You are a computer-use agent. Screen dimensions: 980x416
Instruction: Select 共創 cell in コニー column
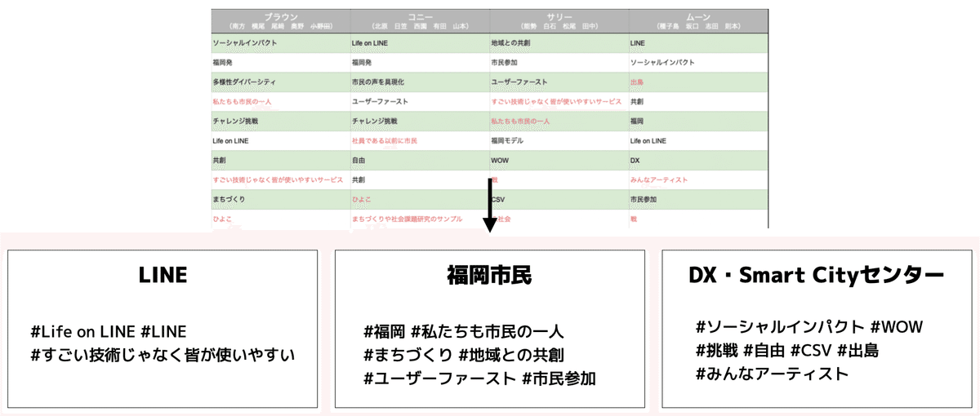420,179
